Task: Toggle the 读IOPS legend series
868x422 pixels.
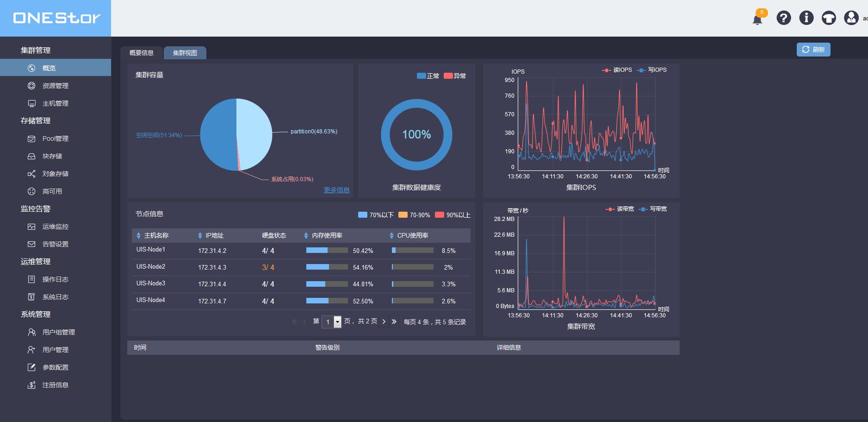Action: (617, 70)
